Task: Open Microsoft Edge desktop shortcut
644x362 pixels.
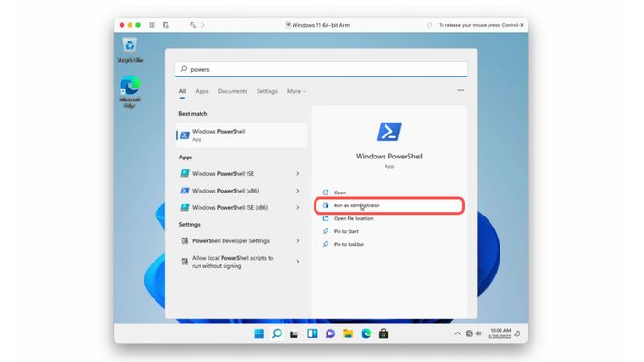Action: 130,92
